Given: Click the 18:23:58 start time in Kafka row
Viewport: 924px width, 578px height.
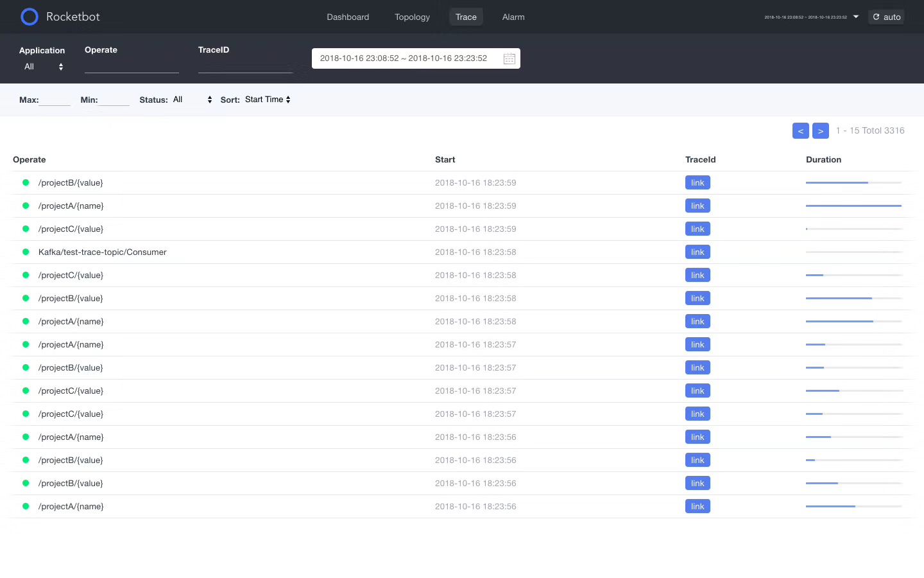Looking at the screenshot, I should 475,252.
